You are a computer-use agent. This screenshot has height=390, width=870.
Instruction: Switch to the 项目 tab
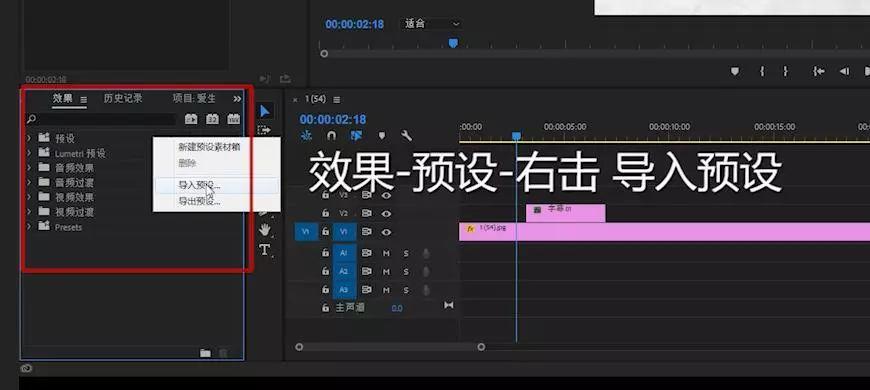click(x=194, y=98)
